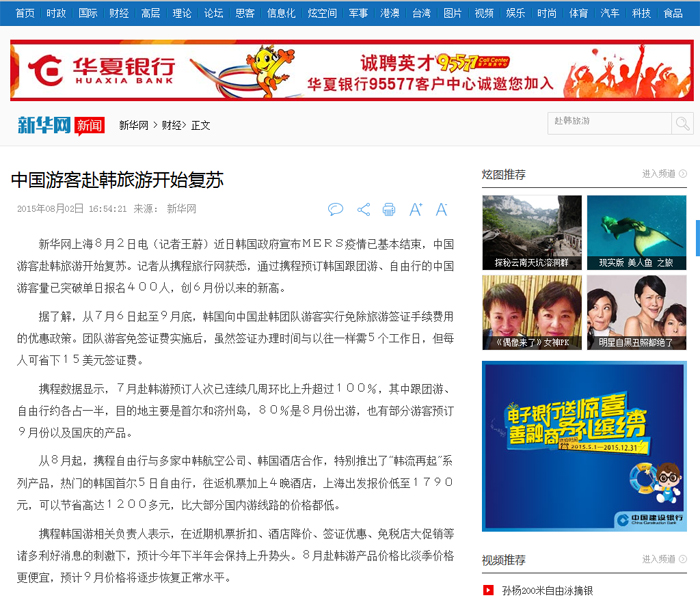Click the red video play icon beside 孙杨200米
The image size is (700, 600).
[488, 590]
